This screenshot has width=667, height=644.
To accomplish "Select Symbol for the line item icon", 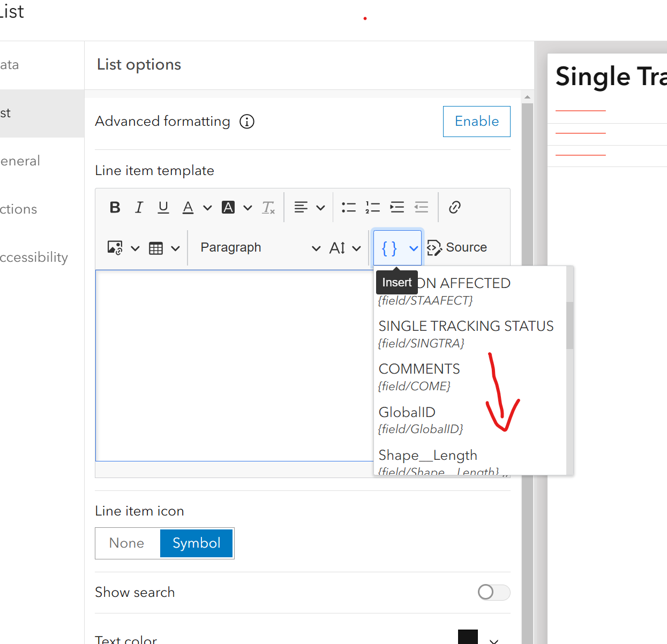I will coord(196,543).
